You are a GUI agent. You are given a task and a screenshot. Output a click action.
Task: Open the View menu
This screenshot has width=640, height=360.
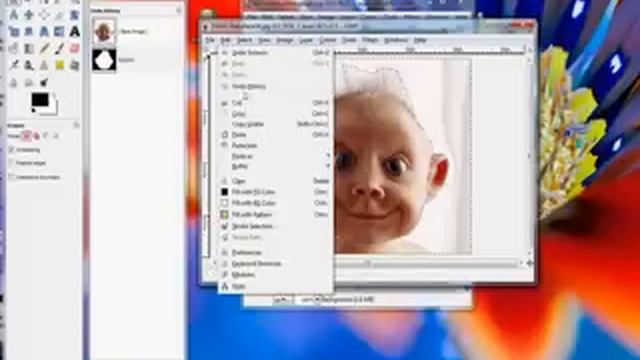point(264,40)
